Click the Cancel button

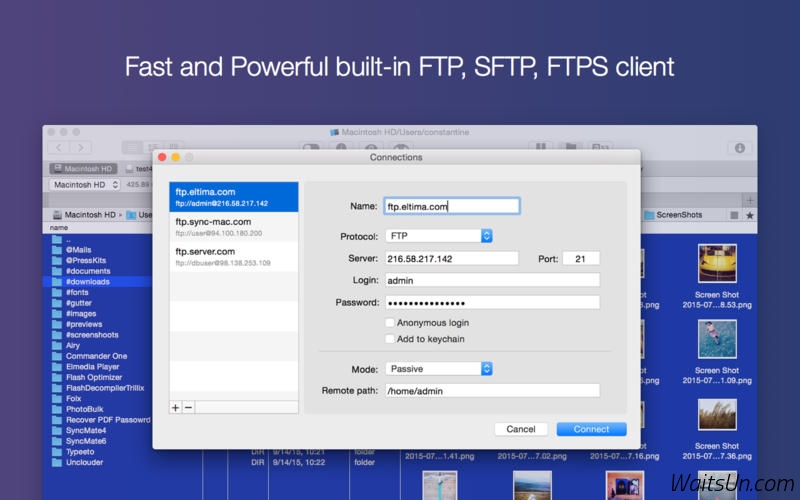[520, 429]
